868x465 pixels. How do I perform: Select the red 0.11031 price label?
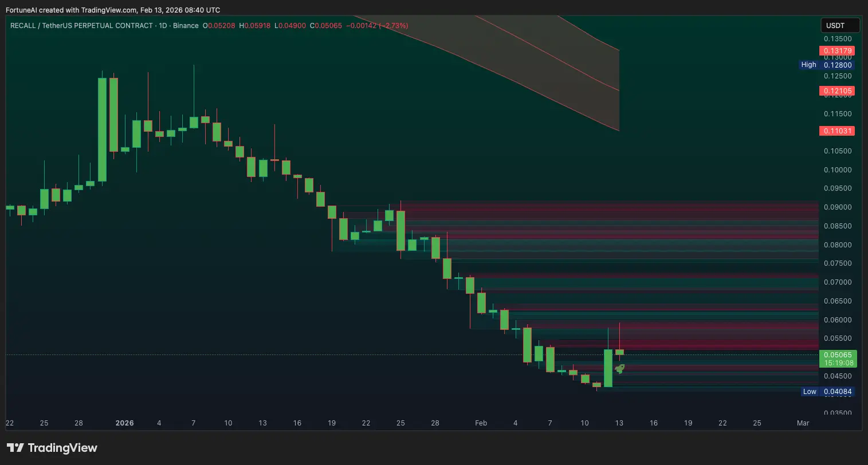pos(837,131)
